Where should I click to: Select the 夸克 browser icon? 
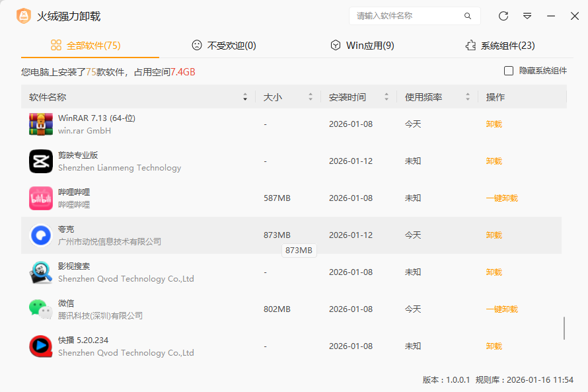coord(40,235)
